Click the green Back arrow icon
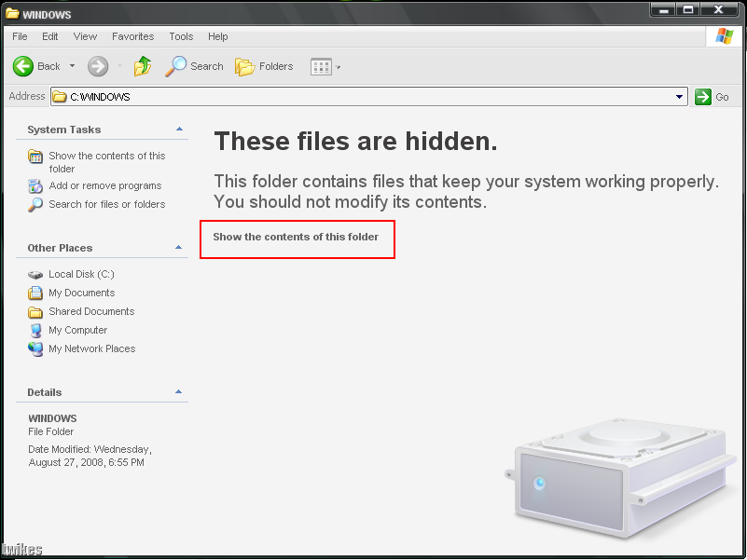Screen dimensions: 747x560 click(x=23, y=66)
